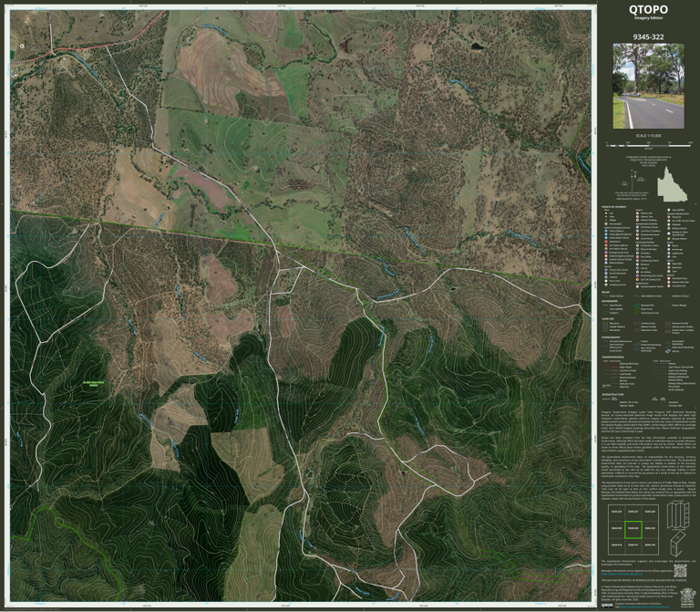Click the Art Gallery symbol in legend
Image resolution: width=700 pixels, height=612 pixels.
click(x=637, y=272)
